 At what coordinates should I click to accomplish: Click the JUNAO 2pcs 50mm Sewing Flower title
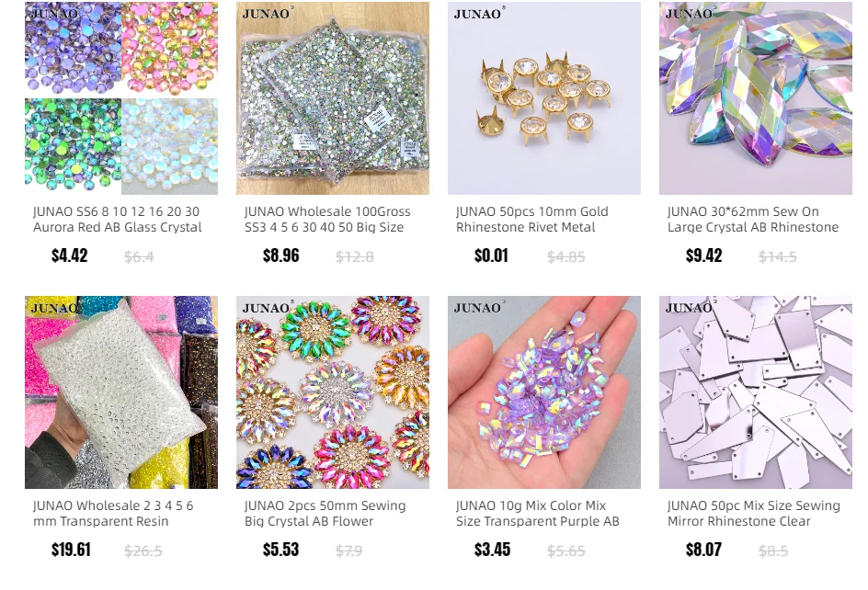pyautogui.click(x=325, y=514)
